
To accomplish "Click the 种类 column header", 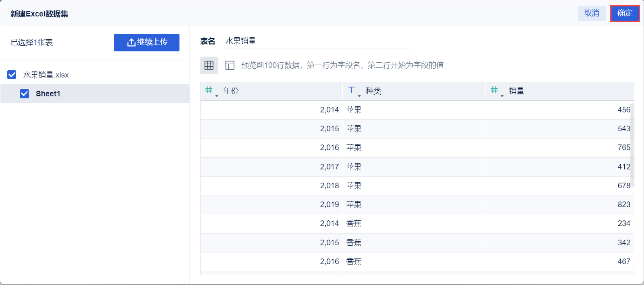I will pos(373,91).
